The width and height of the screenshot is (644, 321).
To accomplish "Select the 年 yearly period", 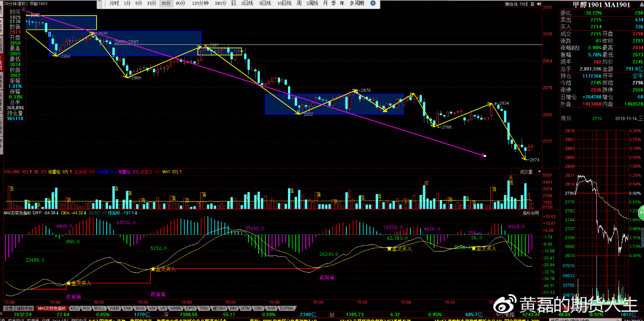I will tap(342, 3).
